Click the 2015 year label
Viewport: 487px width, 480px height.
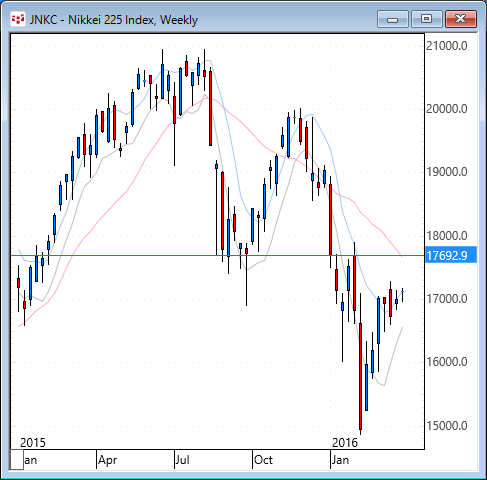coord(33,443)
